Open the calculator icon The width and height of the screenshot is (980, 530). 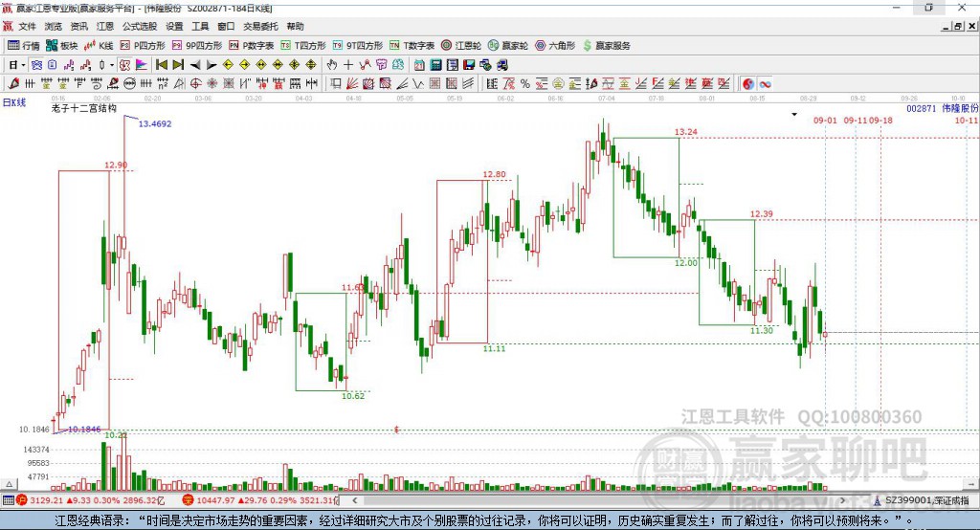pos(436,65)
